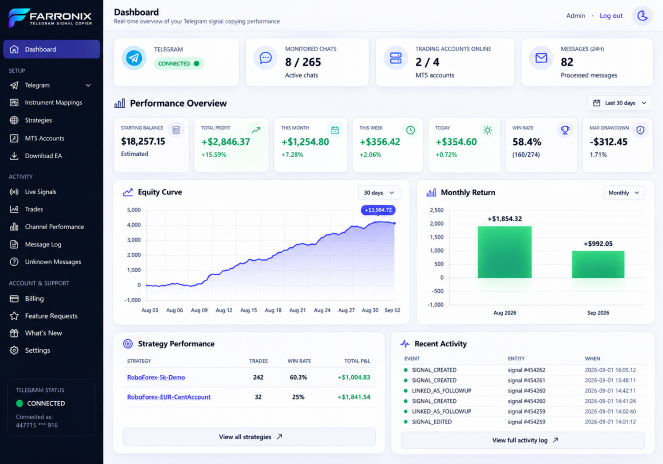Click the Starting Balance coins icon
The image size is (663, 464).
[176, 130]
